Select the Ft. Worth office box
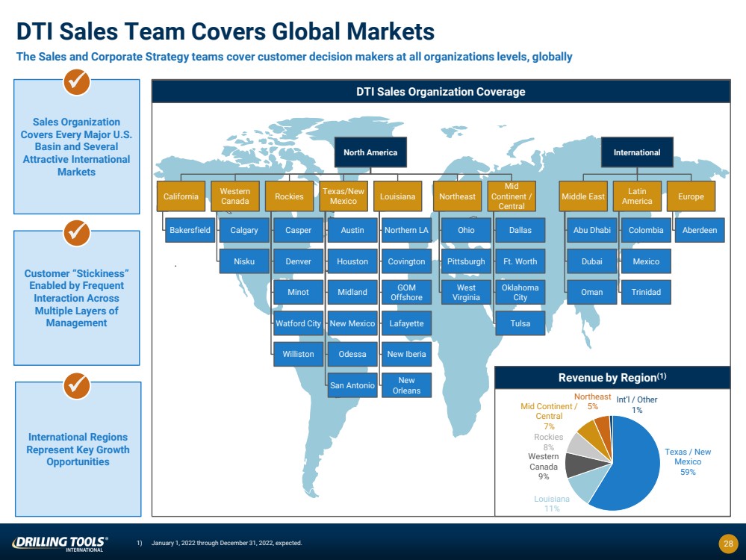The height and width of the screenshot is (560, 746). (520, 261)
